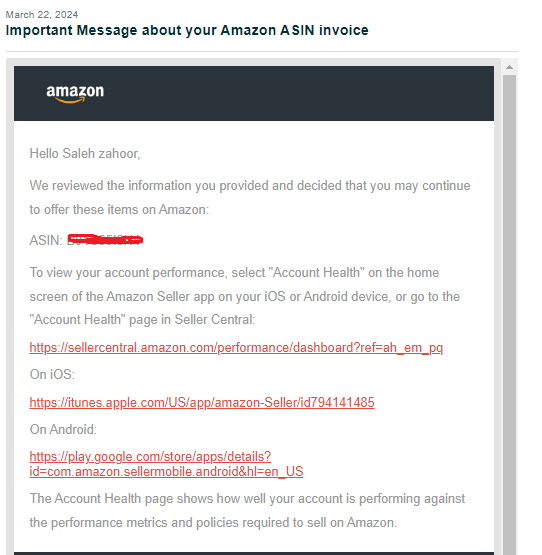Click the "We reviewed the information" paragraph
The width and height of the screenshot is (542, 555).
(x=250, y=198)
